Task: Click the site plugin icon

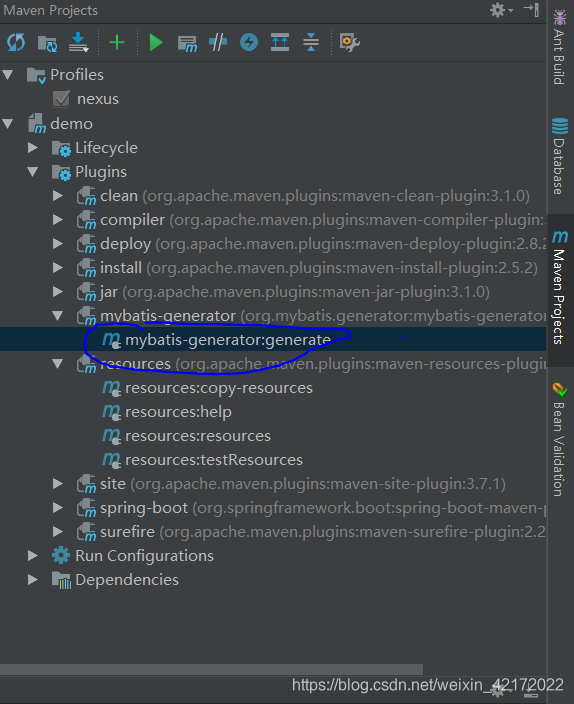Action: (x=86, y=484)
